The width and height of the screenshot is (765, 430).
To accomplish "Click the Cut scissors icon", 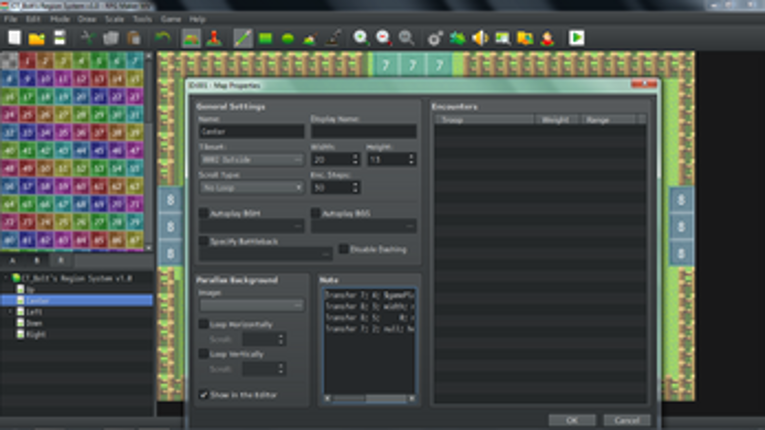I will coord(88,38).
